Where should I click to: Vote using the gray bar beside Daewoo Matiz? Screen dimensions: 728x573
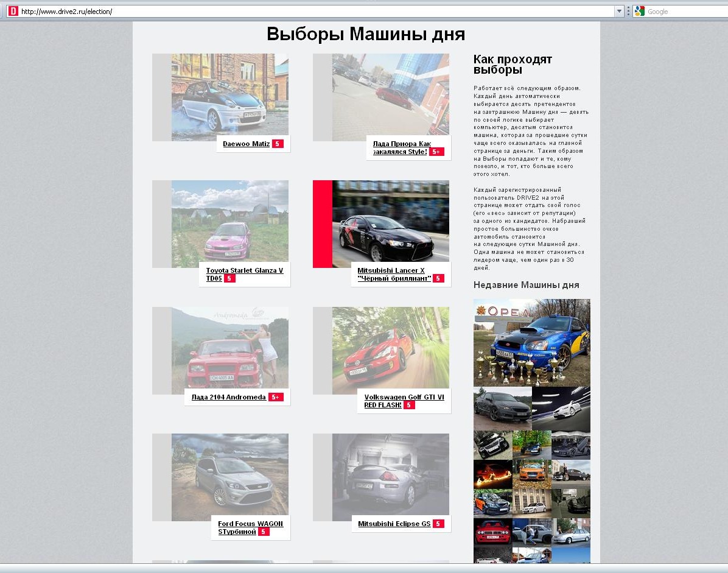point(162,97)
